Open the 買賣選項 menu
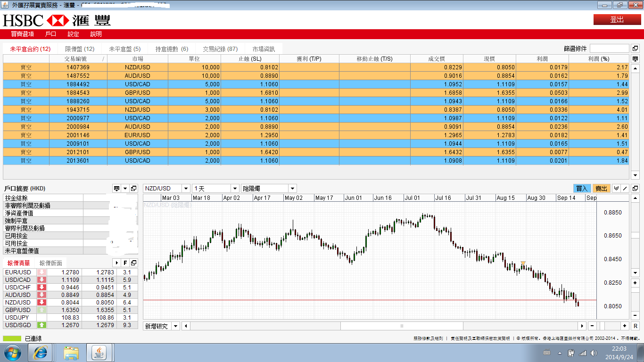 (x=22, y=34)
